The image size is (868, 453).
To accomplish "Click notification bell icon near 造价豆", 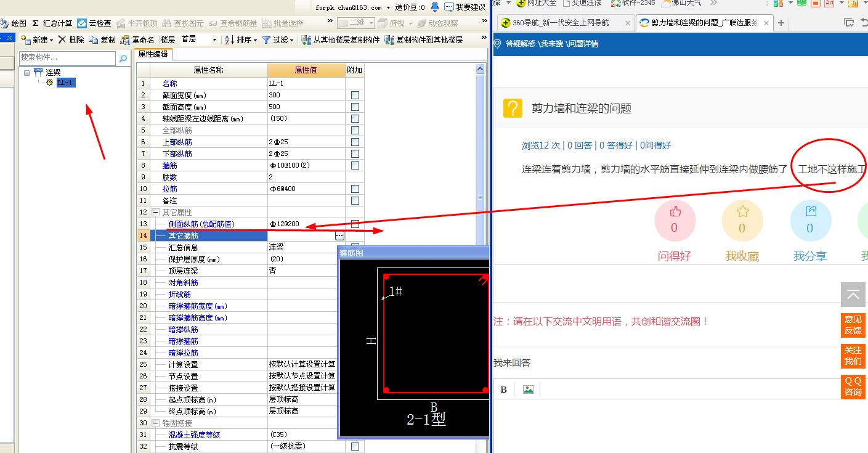I will 435,7.
